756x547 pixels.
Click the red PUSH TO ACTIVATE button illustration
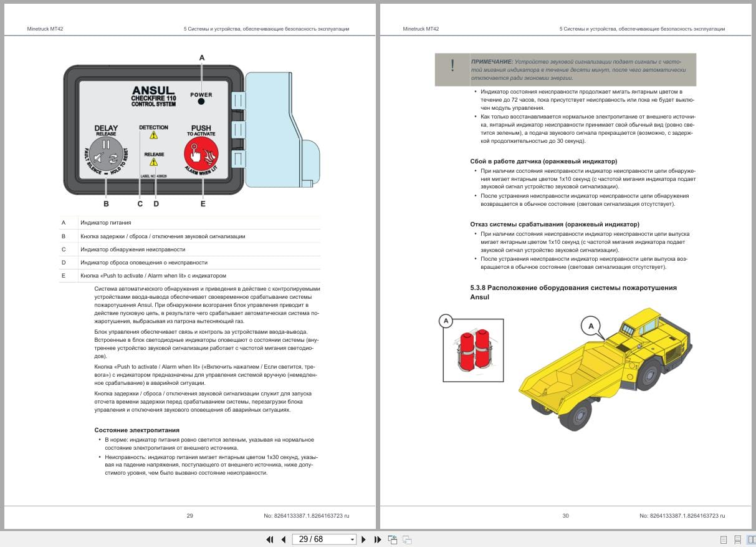201,155
